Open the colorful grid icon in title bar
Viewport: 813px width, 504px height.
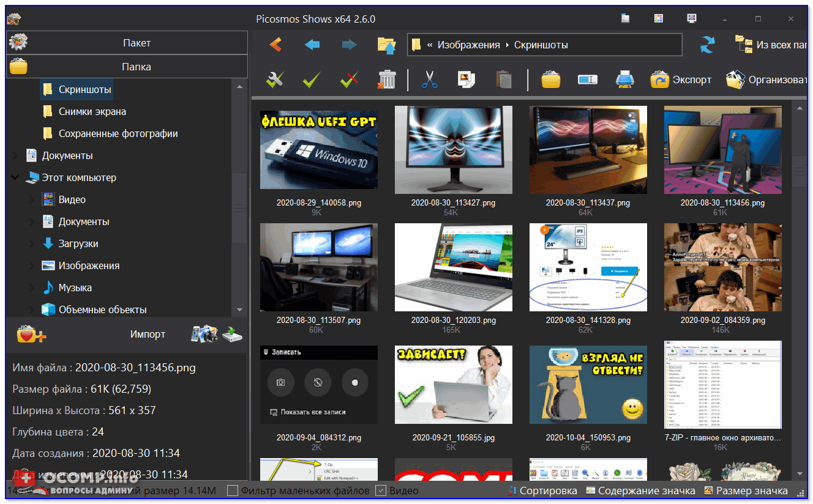[x=658, y=19]
